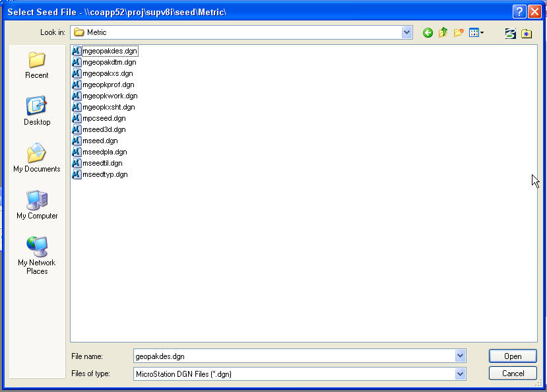Expand the File name dropdown arrow
This screenshot has height=392, width=547.
point(460,356)
